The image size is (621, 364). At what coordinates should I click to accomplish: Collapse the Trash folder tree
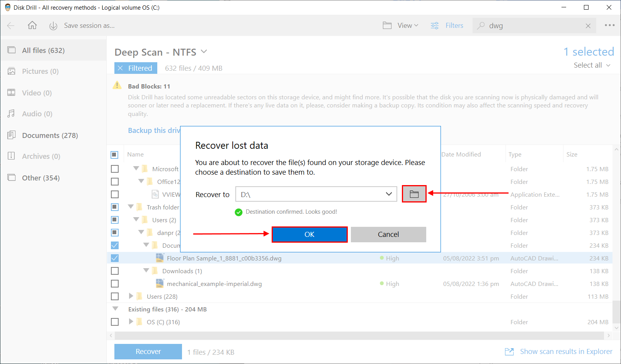[x=131, y=207]
